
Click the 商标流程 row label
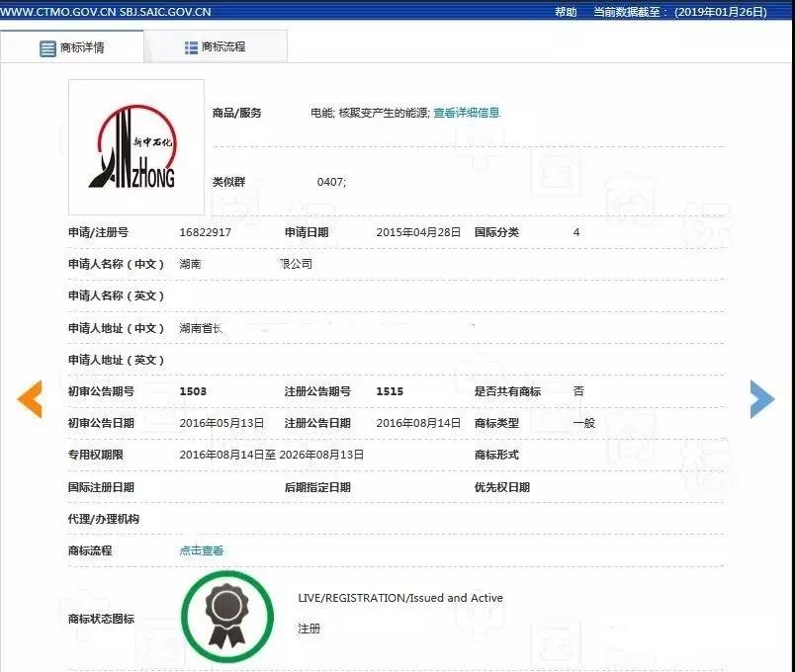point(90,550)
